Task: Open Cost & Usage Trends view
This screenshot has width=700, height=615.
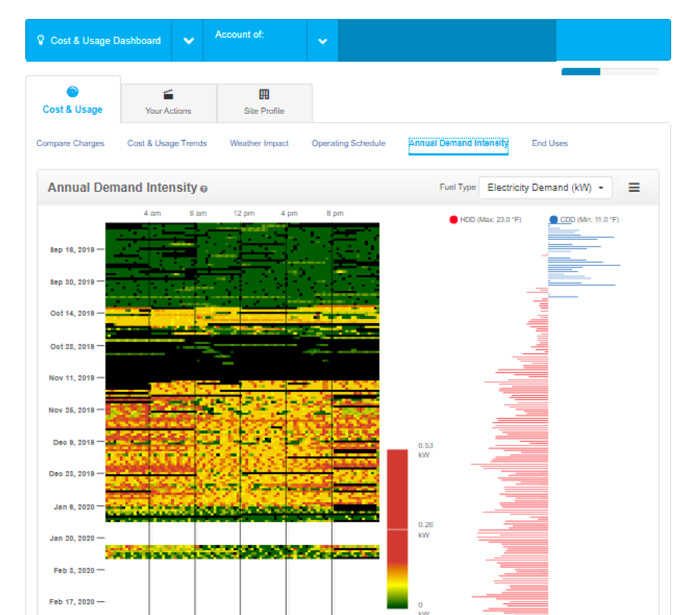Action: [167, 143]
